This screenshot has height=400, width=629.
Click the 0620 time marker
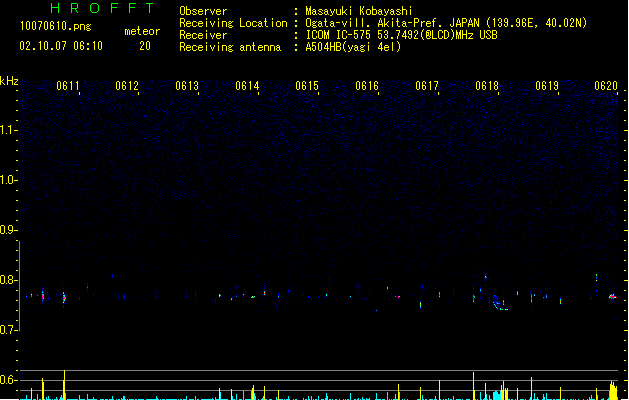[x=606, y=86]
